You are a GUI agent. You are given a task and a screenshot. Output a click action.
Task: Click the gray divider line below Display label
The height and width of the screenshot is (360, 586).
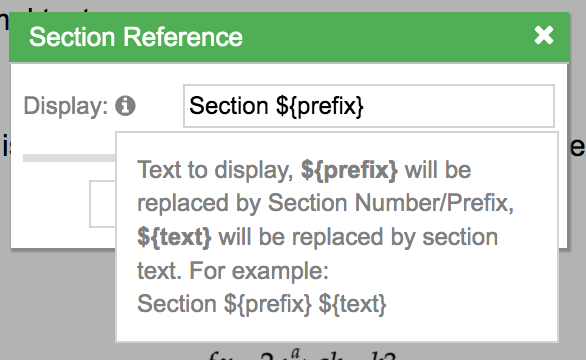click(x=69, y=158)
